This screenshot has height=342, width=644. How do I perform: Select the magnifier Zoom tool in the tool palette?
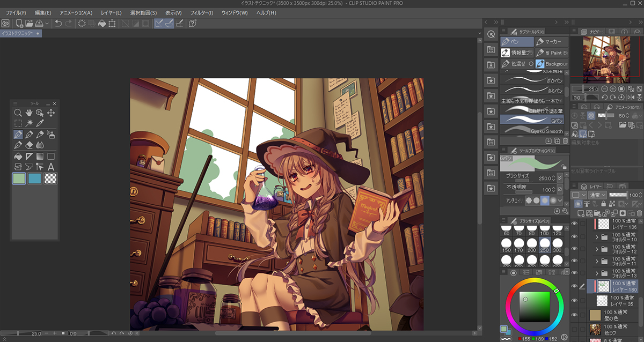point(18,113)
